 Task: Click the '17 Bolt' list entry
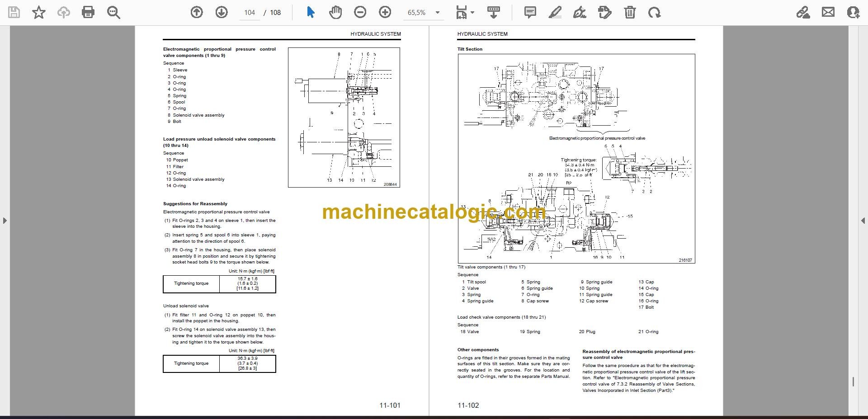646,307
